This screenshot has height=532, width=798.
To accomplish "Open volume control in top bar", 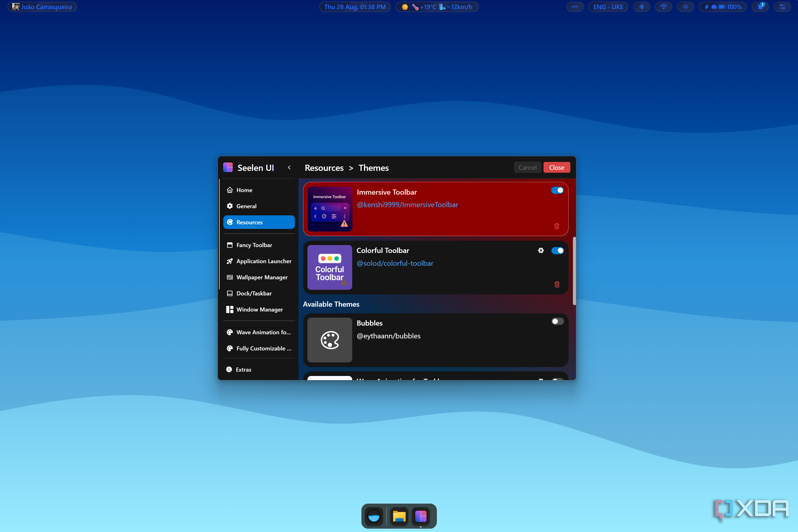I will [x=685, y=7].
